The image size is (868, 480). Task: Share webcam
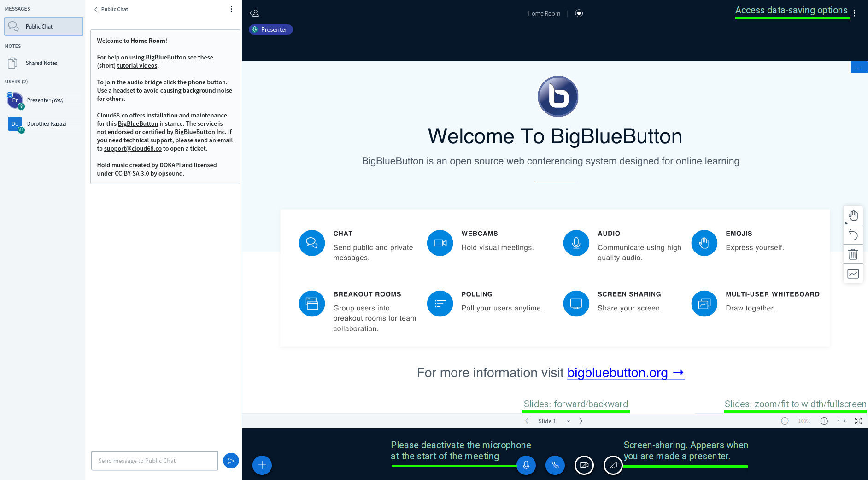coord(584,465)
